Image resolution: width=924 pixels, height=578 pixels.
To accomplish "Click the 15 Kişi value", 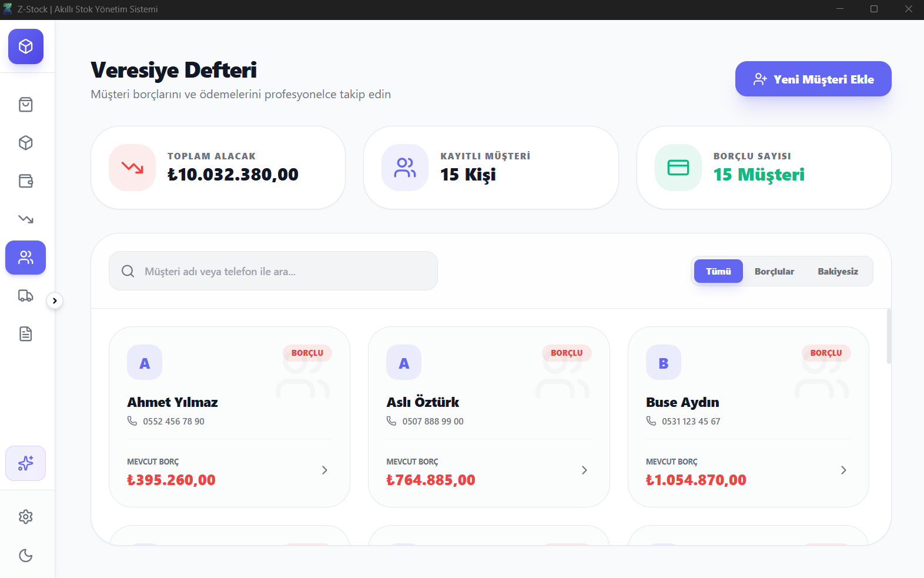I will 468,175.
